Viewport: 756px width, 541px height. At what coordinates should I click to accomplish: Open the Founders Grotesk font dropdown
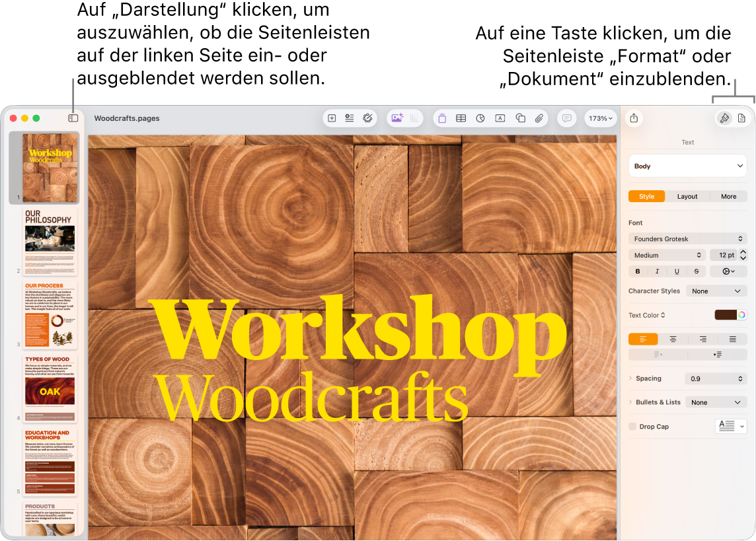[687, 239]
